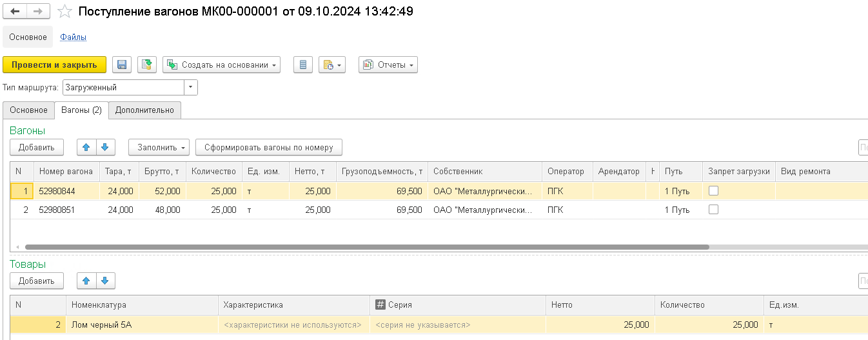Click the post document icon

pos(148,65)
